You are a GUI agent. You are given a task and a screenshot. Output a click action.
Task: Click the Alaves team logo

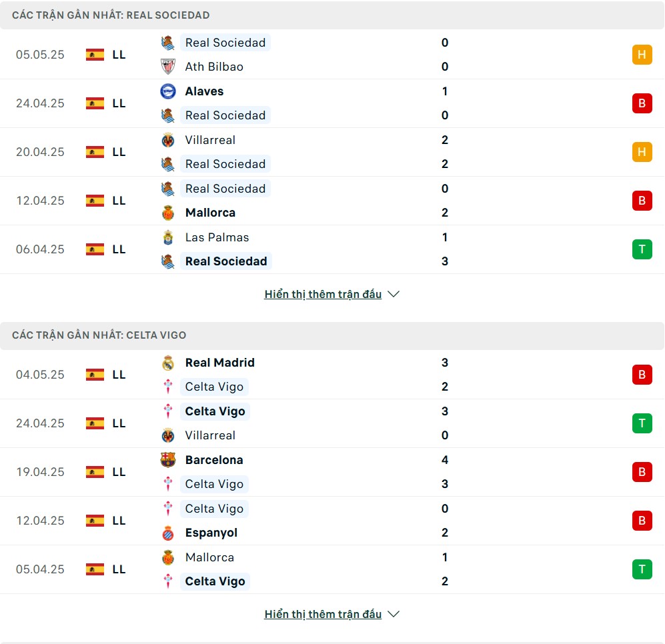[x=168, y=91]
